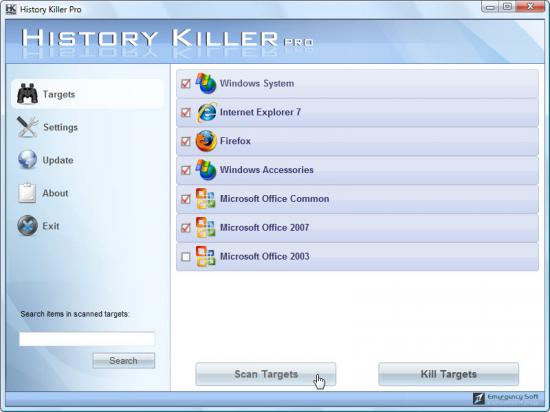Go to the Update section
This screenshot has height=412, width=550.
58,160
